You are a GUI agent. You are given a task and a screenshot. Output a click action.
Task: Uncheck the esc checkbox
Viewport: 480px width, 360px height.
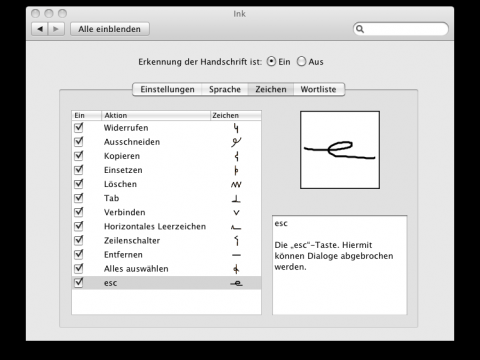coord(79,283)
